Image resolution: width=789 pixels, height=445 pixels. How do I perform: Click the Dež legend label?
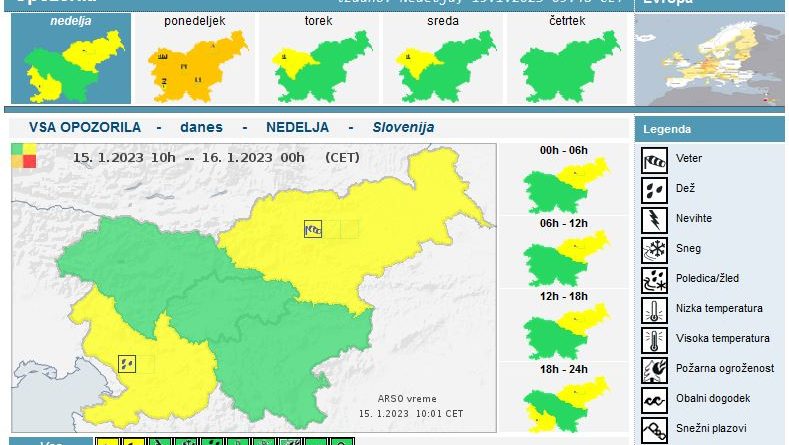(x=685, y=188)
